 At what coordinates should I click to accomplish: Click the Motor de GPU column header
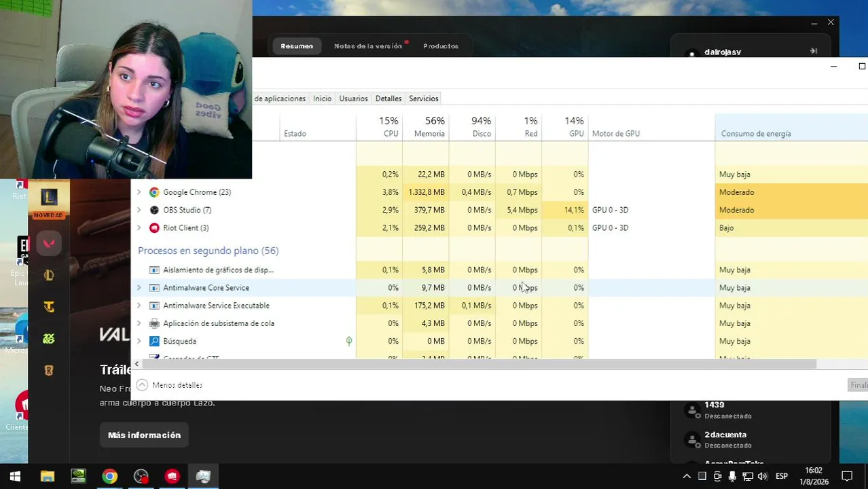tap(651, 127)
